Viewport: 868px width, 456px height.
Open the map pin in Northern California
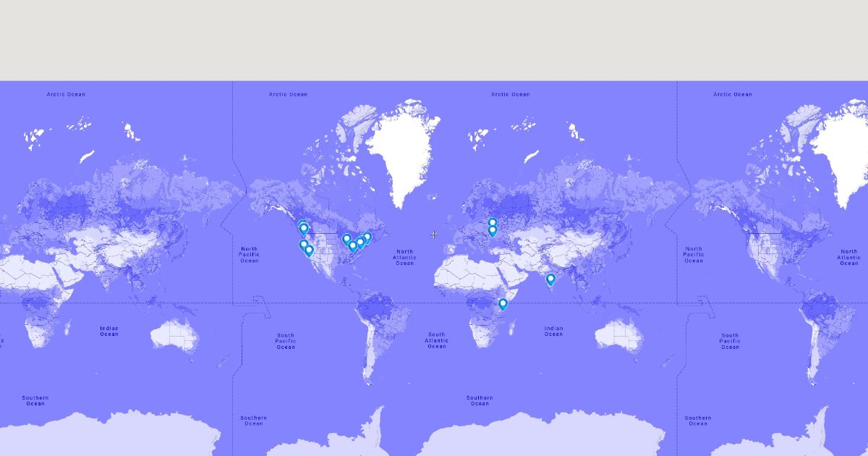pyautogui.click(x=304, y=245)
